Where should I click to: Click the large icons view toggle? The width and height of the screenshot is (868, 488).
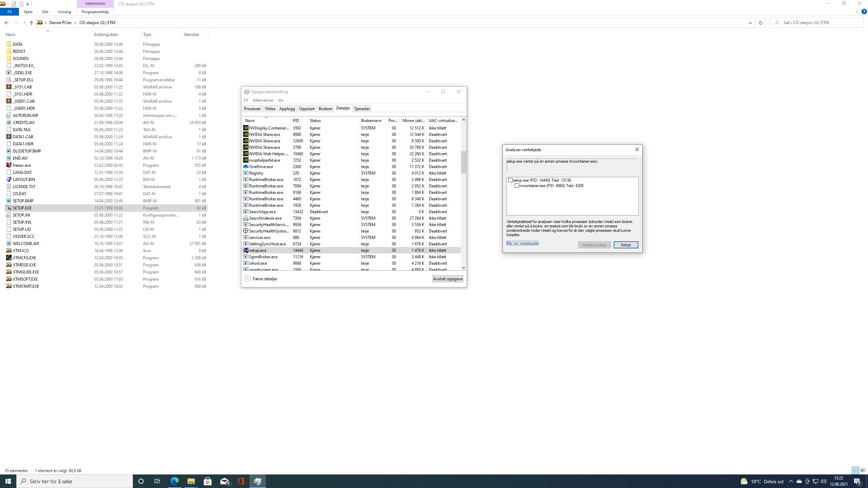tap(863, 470)
